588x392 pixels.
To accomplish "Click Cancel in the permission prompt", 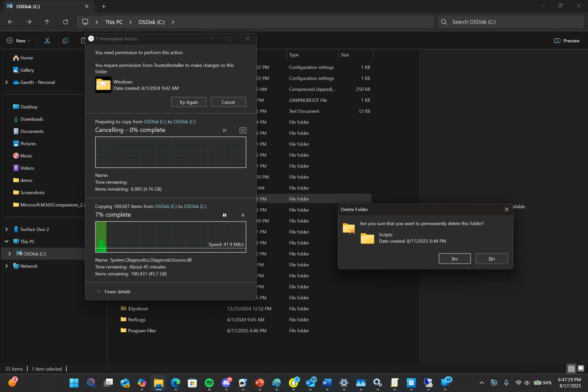I will tap(228, 102).
